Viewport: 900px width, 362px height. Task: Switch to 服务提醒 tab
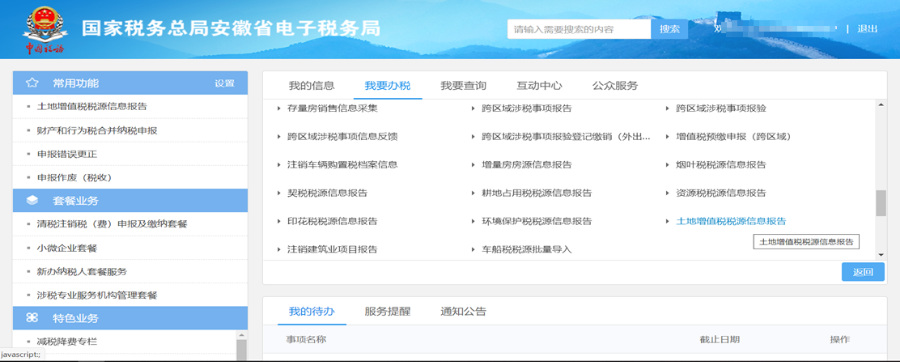tap(387, 312)
